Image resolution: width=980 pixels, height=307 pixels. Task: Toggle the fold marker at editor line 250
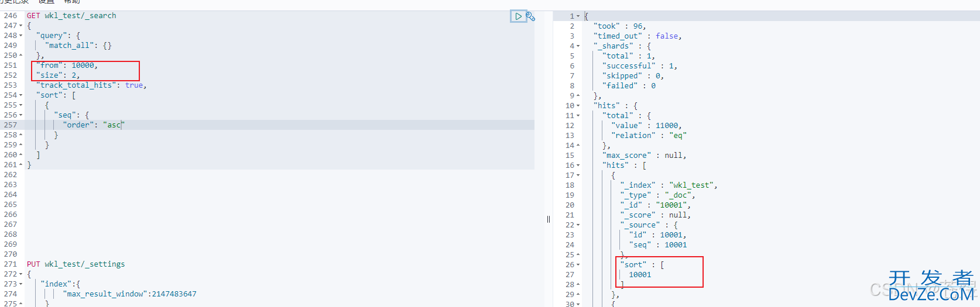click(21, 56)
